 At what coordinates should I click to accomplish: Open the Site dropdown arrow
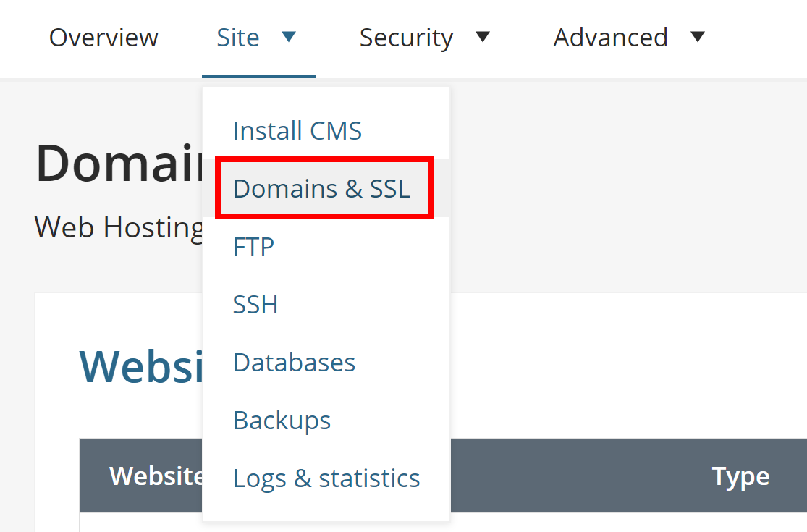(290, 38)
